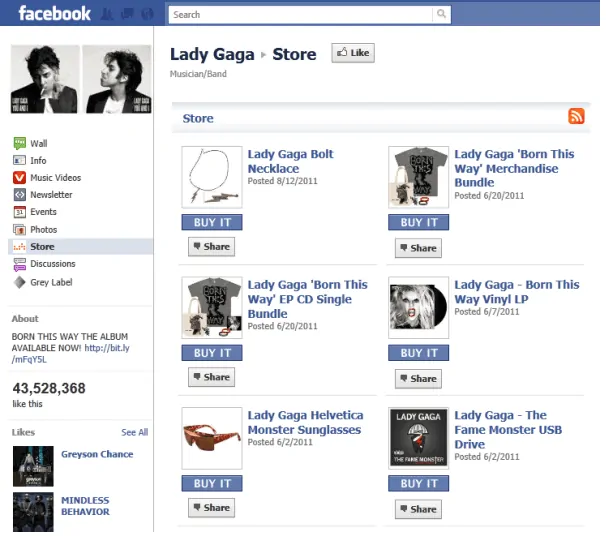Click the Fame Monster USB Drive thumbnail

coord(418,437)
